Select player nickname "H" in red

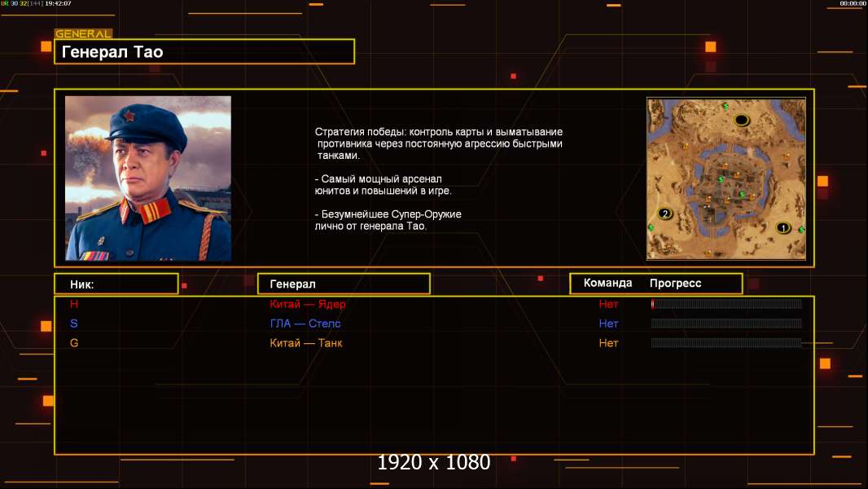pos(74,304)
